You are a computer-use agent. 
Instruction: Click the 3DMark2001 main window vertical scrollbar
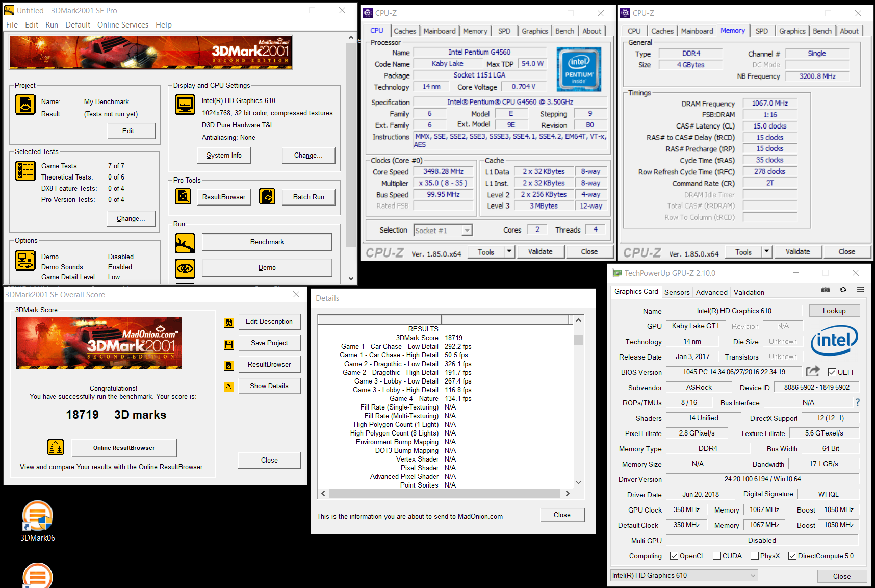[351, 158]
